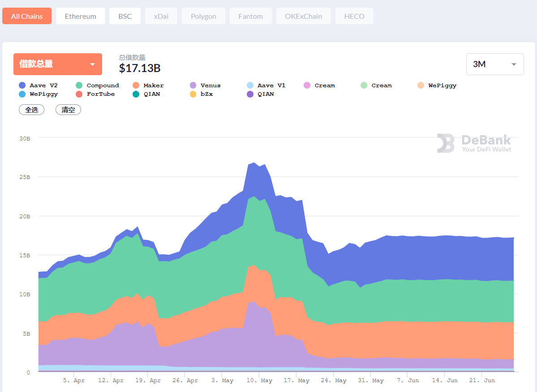This screenshot has height=392, width=537.
Task: Click the 31. May x-axis label
Action: coord(370,380)
